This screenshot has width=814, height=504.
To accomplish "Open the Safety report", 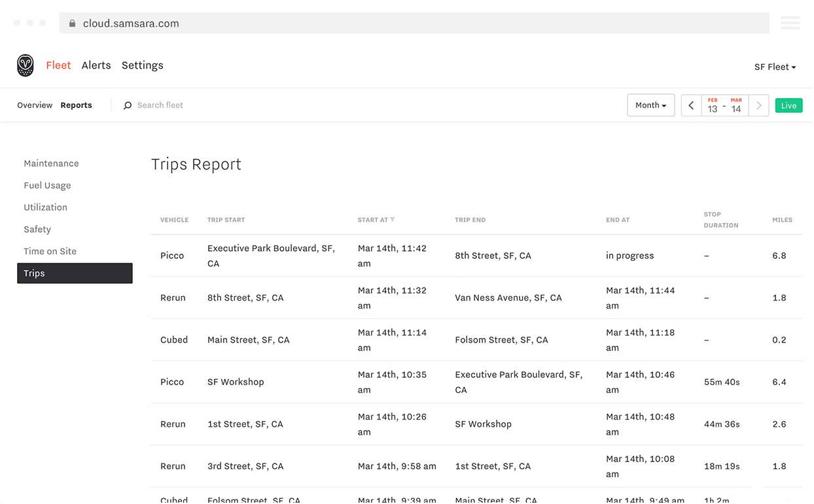I will [x=37, y=229].
